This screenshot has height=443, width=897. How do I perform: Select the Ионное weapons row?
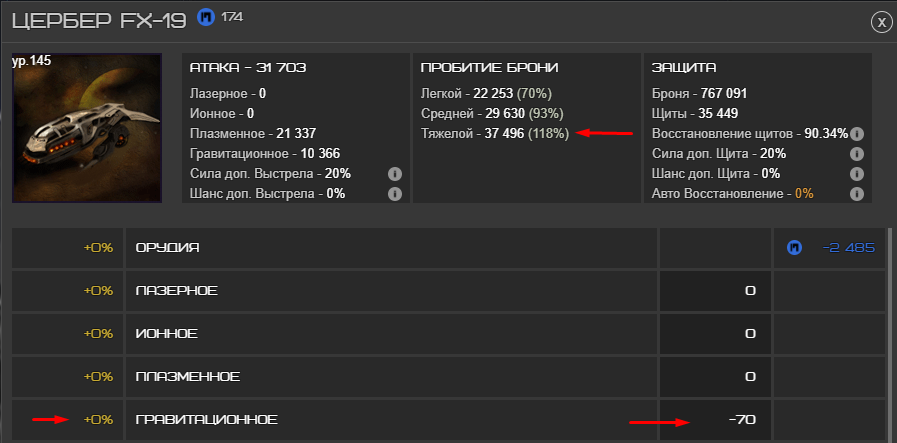[x=391, y=334]
